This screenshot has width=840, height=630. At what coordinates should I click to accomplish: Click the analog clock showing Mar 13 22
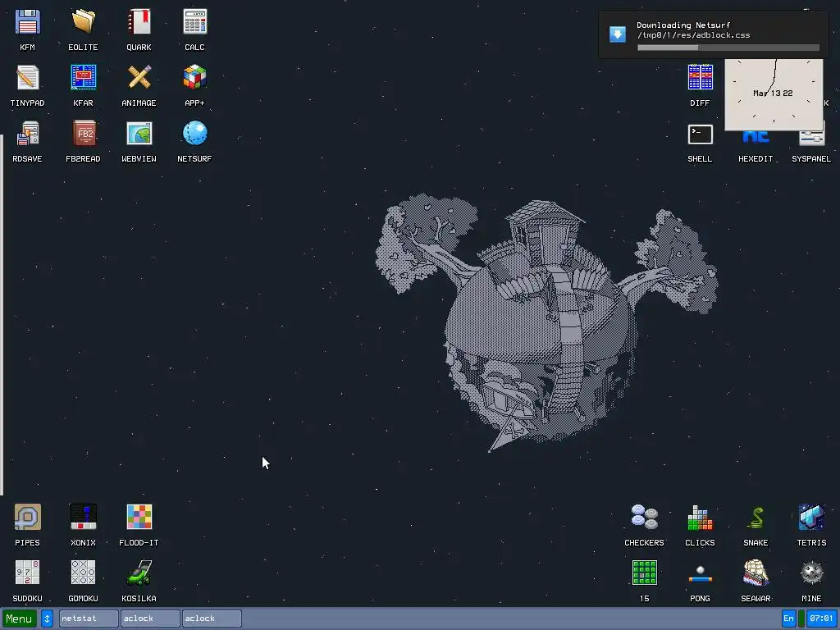[x=774, y=94]
